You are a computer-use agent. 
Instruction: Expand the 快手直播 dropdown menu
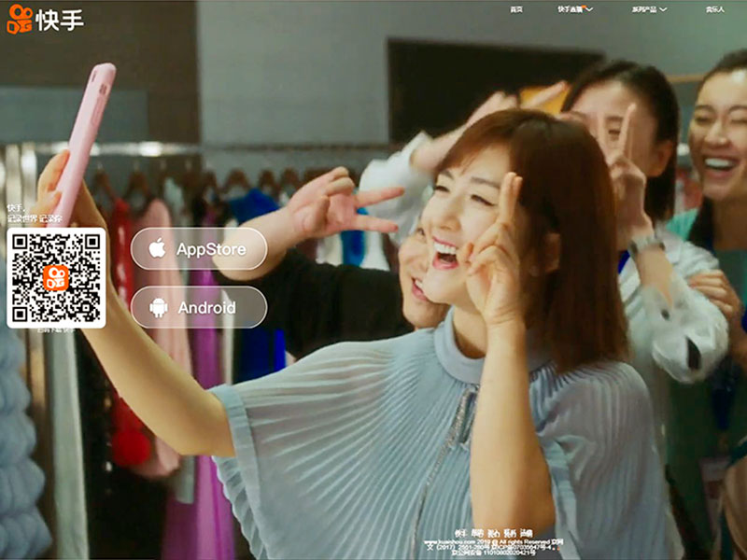(571, 9)
